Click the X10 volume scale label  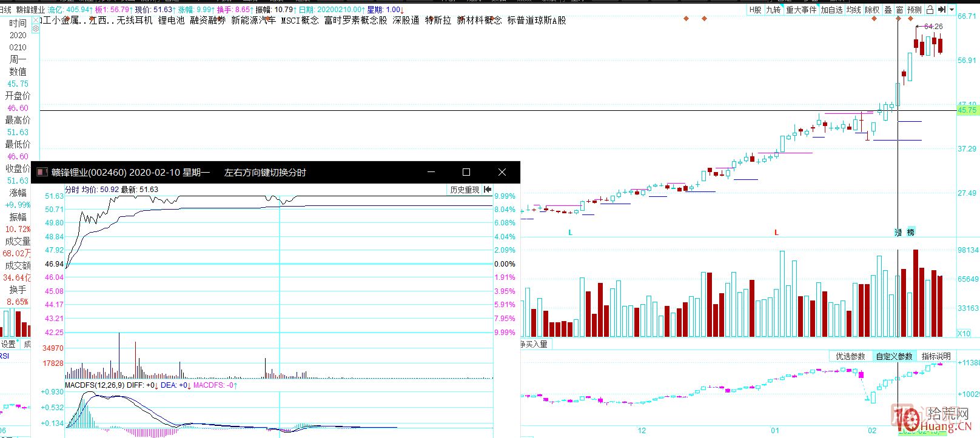click(964, 333)
